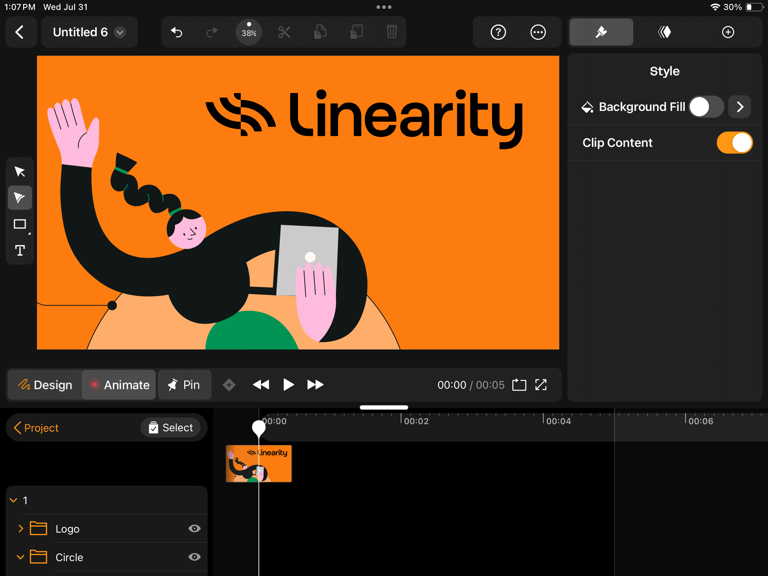The image size is (768, 576).
Task: Tap the Wi-Fi status icon
Action: click(x=715, y=7)
